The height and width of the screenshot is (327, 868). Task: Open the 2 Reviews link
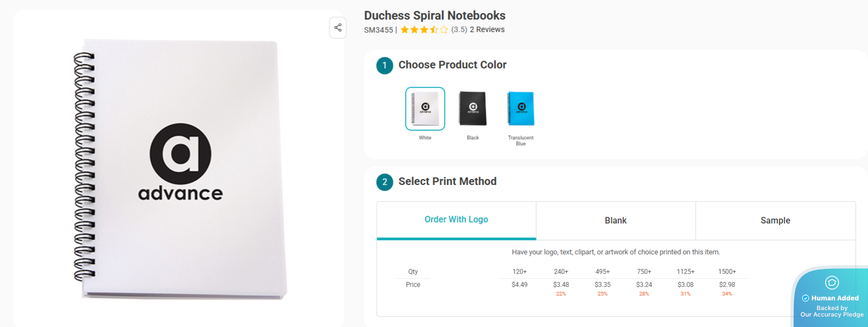point(487,29)
